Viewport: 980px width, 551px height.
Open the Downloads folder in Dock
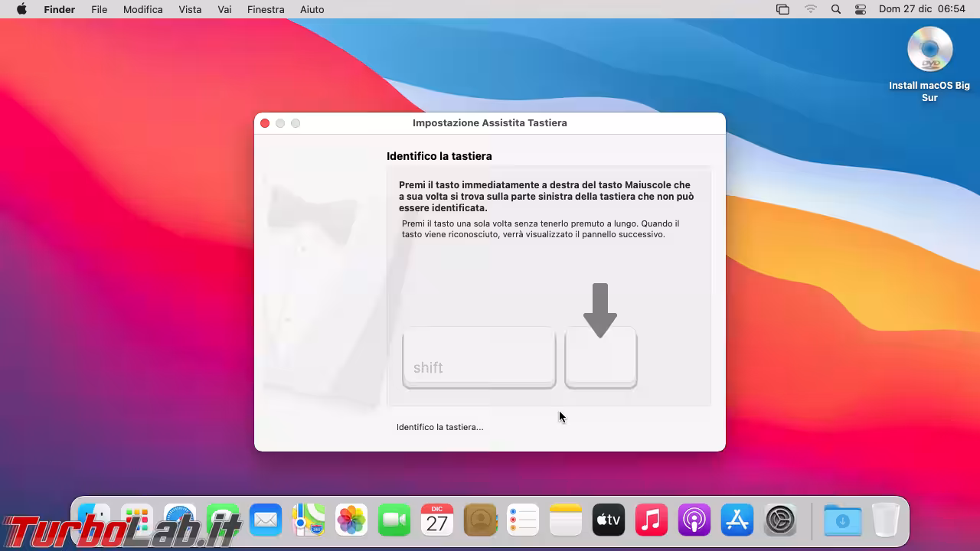tap(842, 521)
